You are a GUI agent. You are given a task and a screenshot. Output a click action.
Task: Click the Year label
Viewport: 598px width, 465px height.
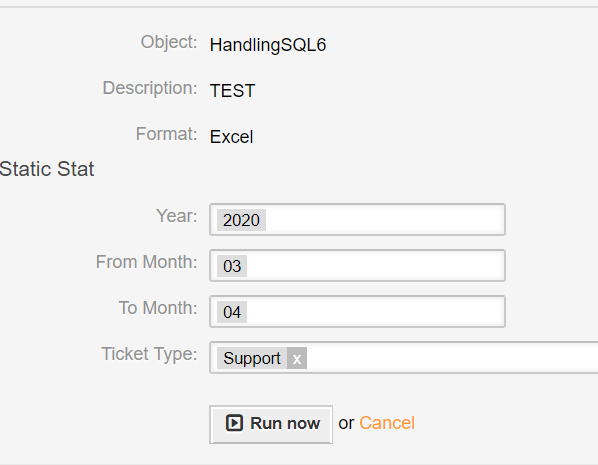pos(177,216)
